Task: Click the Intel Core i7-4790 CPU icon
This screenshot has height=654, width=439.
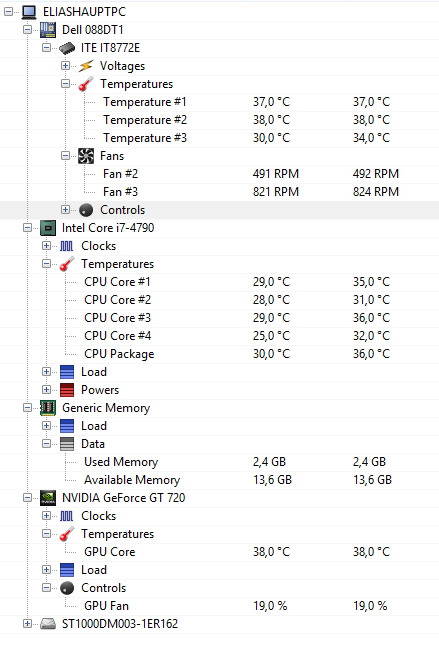Action: (x=48, y=228)
